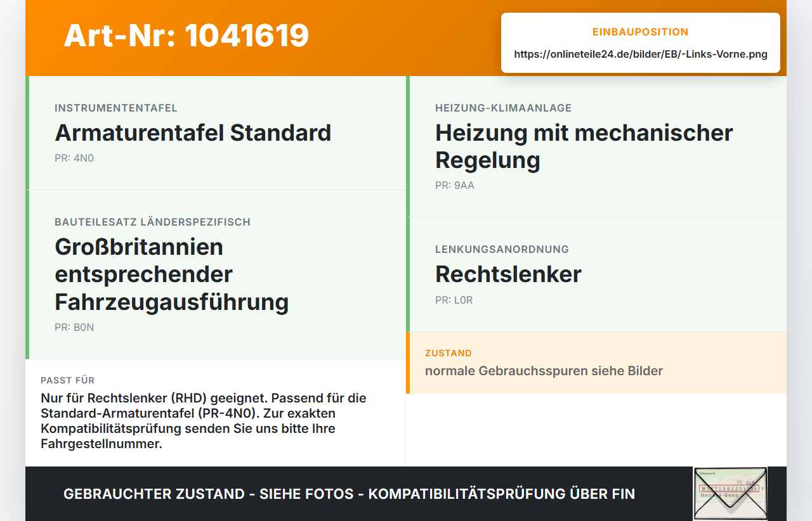Click the HEIZUNG-KLIMAANLAGE category label
The width and height of the screenshot is (812, 521).
504,108
